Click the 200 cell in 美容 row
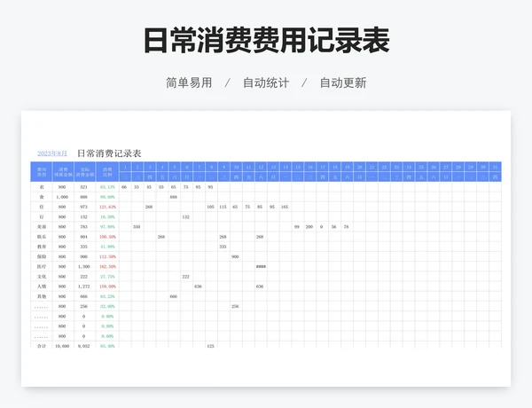This screenshot has height=408, width=532. pos(309,227)
